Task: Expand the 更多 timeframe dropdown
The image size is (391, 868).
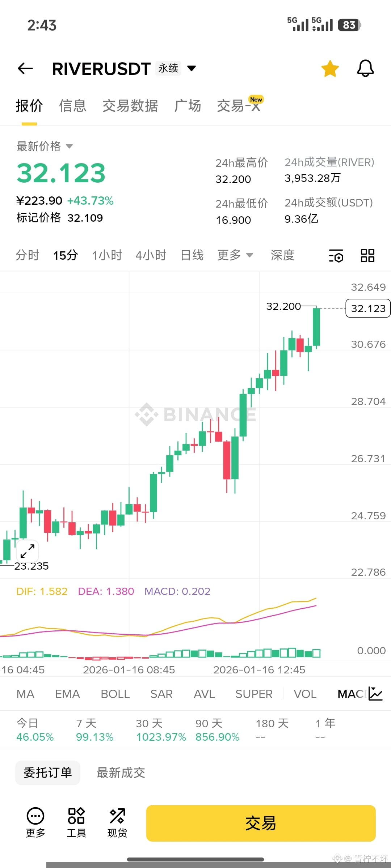Action: tap(235, 255)
